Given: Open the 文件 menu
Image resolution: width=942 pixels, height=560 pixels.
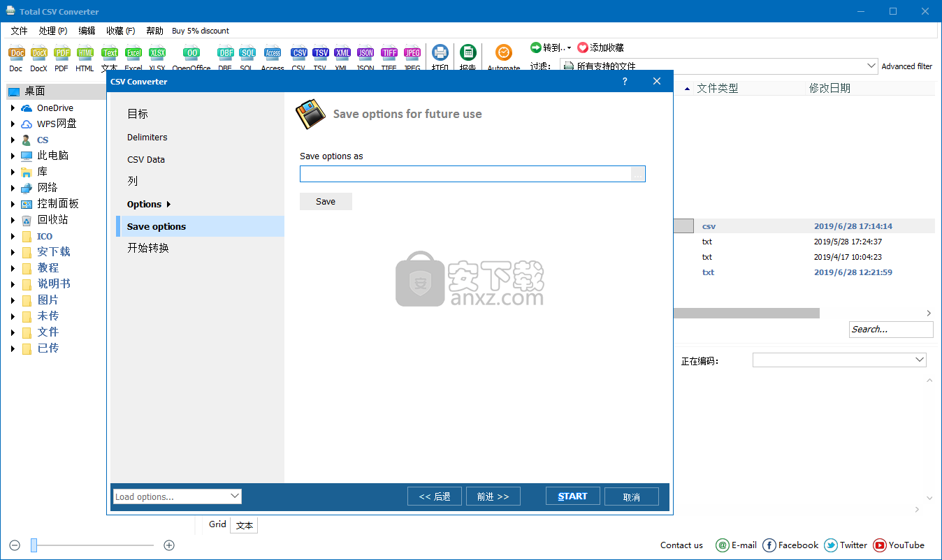Looking at the screenshot, I should point(19,31).
